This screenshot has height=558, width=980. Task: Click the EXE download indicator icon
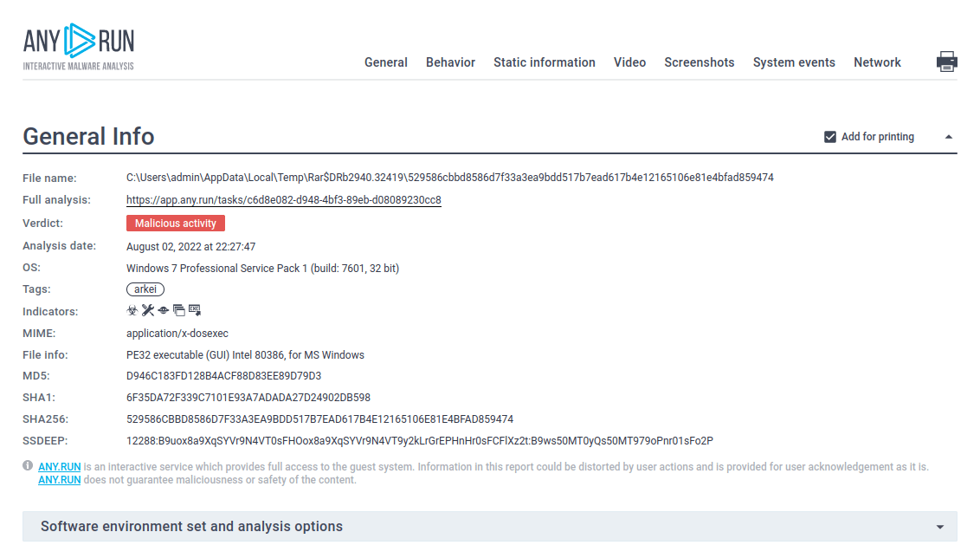click(194, 309)
